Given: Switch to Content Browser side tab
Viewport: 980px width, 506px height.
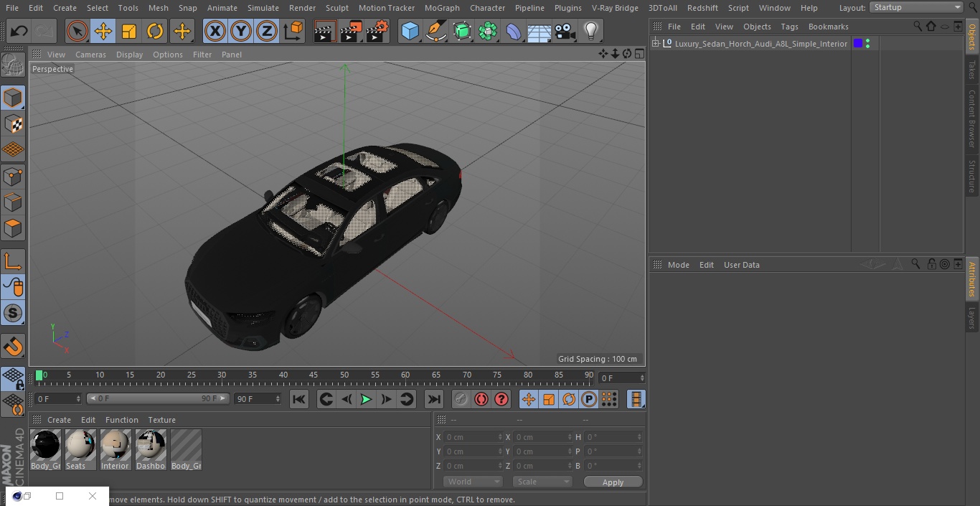Looking at the screenshot, I should click(972, 118).
